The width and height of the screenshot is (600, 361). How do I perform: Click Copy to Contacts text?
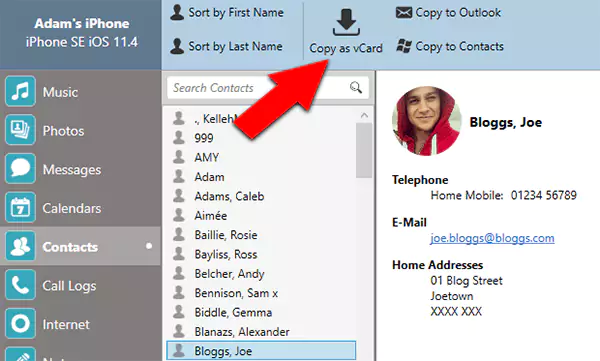(x=460, y=46)
